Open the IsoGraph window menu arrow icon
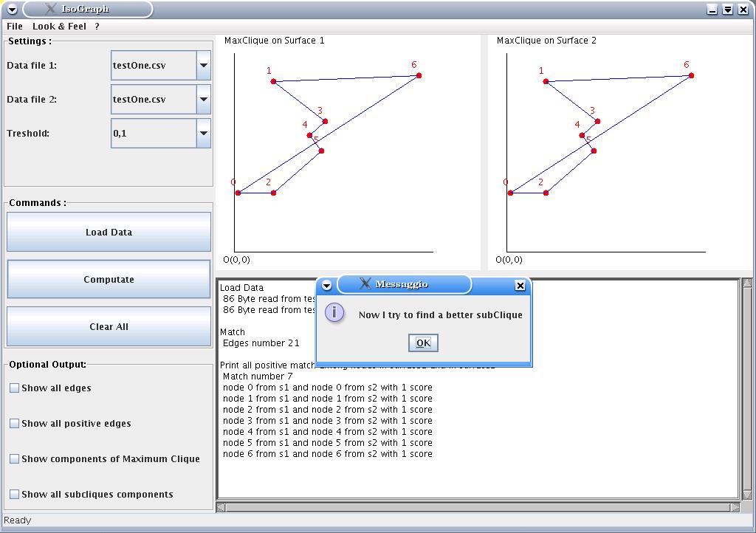Image resolution: width=756 pixels, height=533 pixels. coord(12,10)
